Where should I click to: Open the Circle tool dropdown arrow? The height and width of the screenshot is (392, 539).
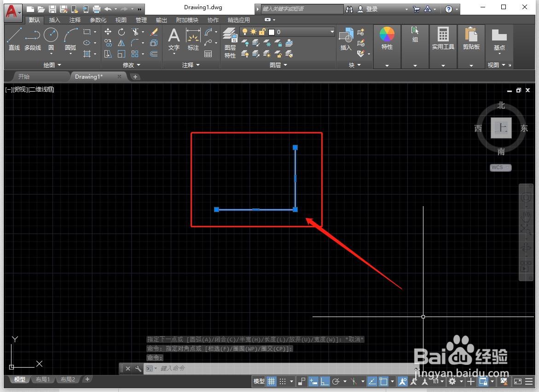tap(51, 53)
